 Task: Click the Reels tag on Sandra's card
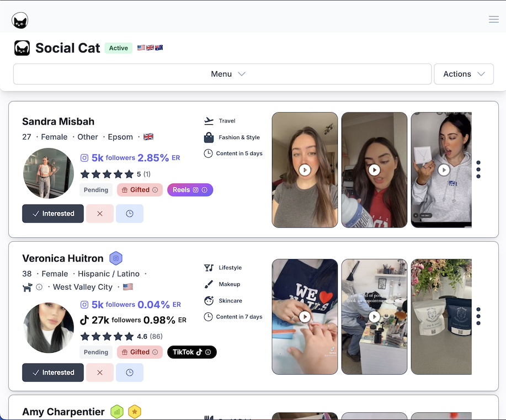[x=189, y=190]
